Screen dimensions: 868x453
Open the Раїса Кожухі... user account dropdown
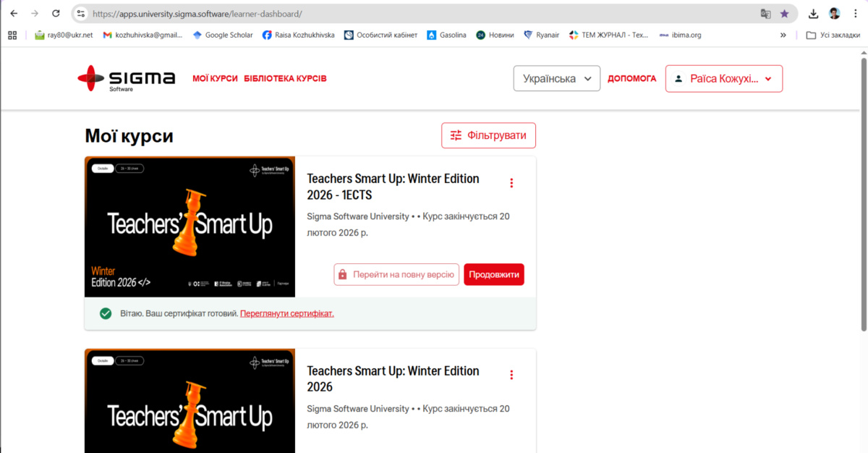723,79
